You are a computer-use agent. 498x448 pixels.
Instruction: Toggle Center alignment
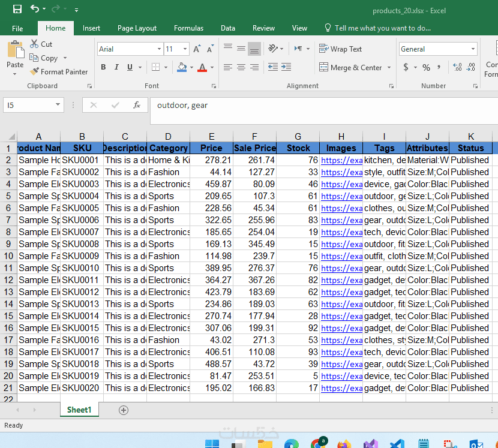[241, 67]
